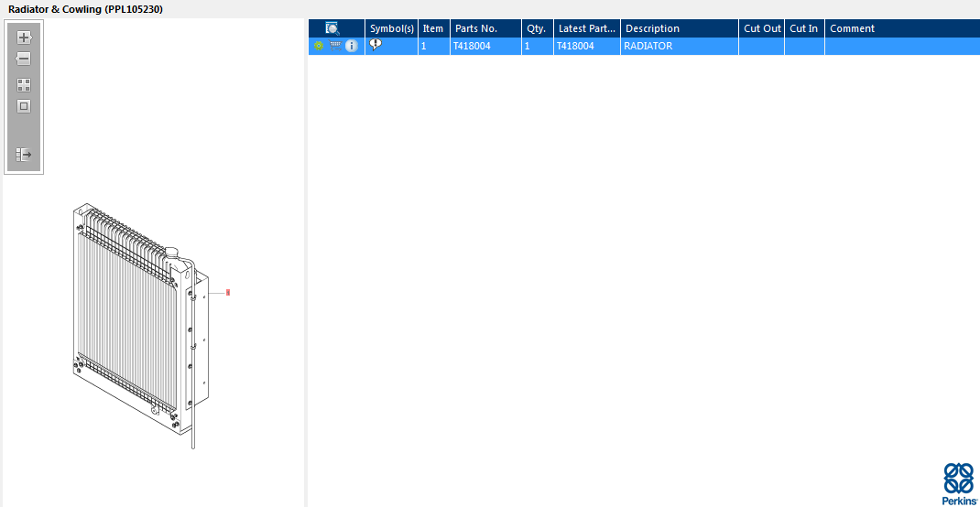Click the four-square grid view icon
980x507 pixels.
(24, 85)
